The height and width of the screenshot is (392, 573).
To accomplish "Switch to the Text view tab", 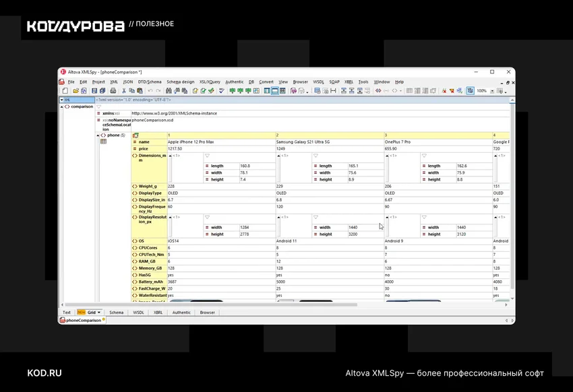I will 67,313.
